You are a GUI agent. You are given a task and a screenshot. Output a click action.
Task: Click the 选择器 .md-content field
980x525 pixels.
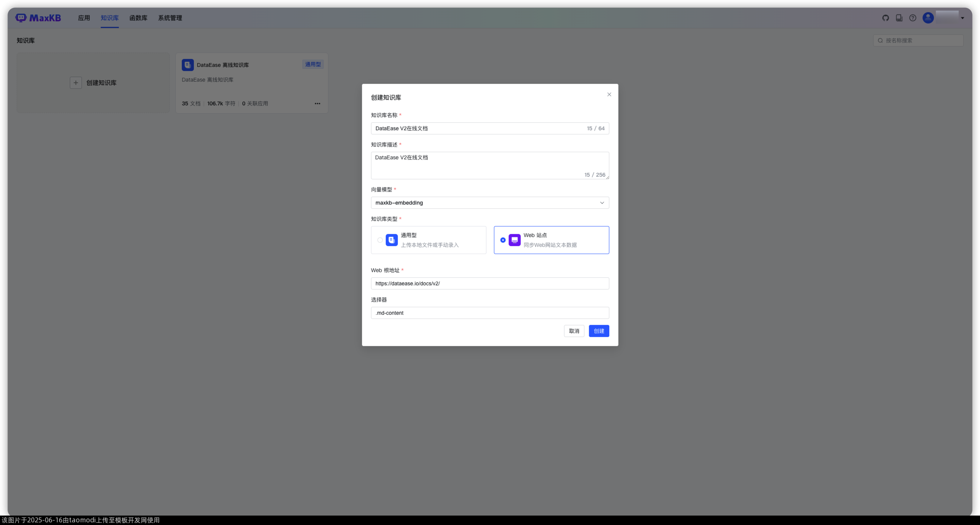point(489,313)
